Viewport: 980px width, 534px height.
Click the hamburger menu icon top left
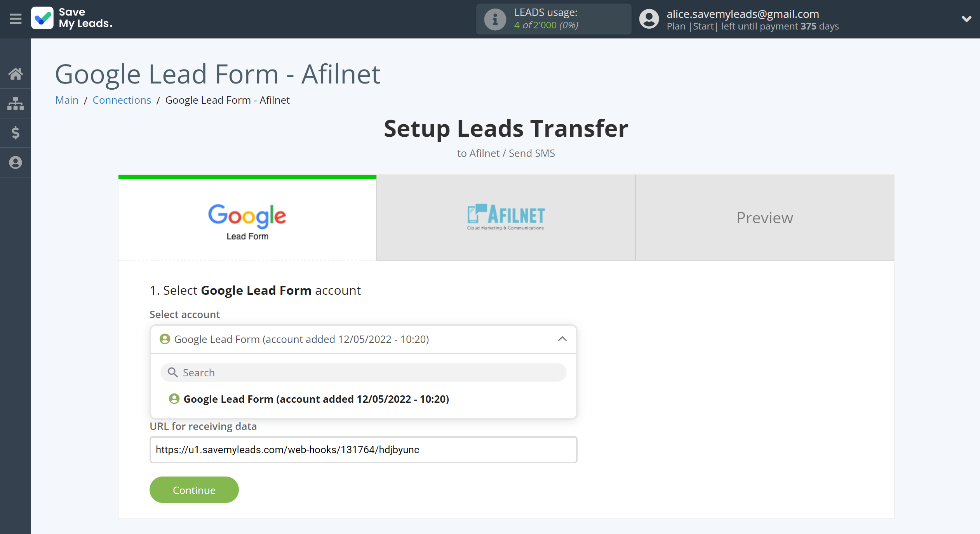pos(15,18)
